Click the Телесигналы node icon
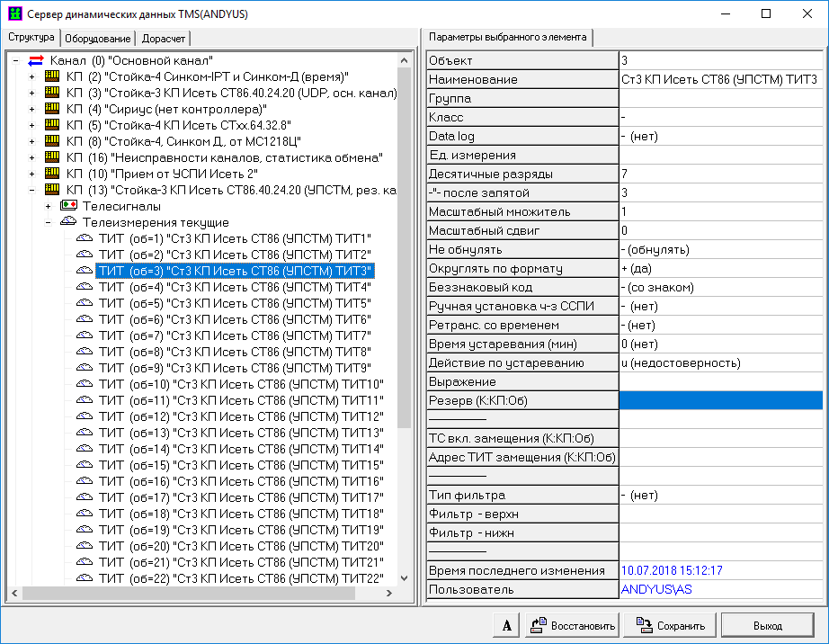Screen dimensions: 829x644 pos(69,206)
